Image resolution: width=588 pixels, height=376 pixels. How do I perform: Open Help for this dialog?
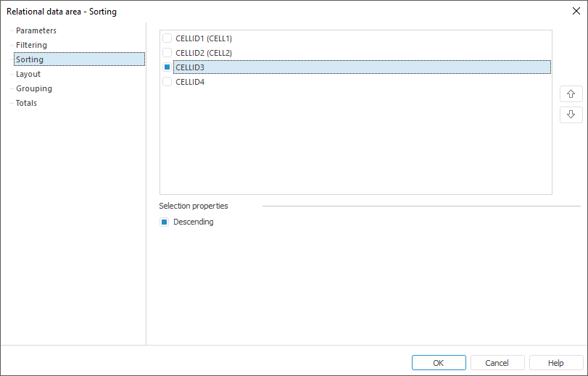(555, 363)
